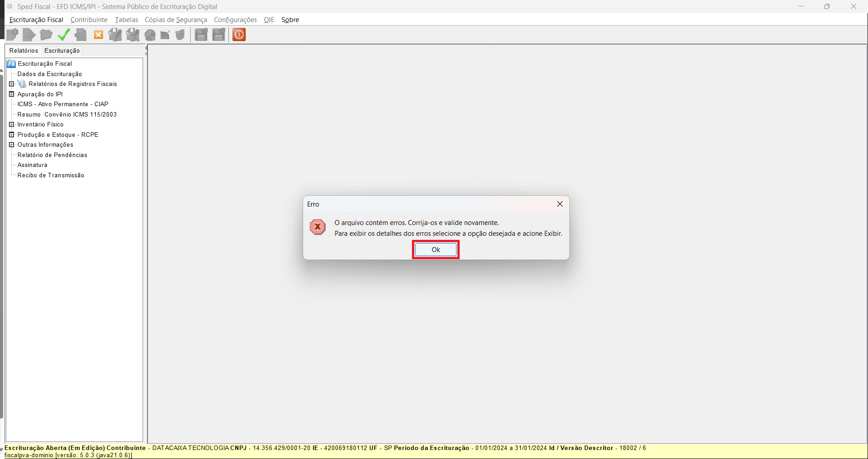
Task: Expand the Inventário Físico tree node
Action: pyautogui.click(x=12, y=125)
